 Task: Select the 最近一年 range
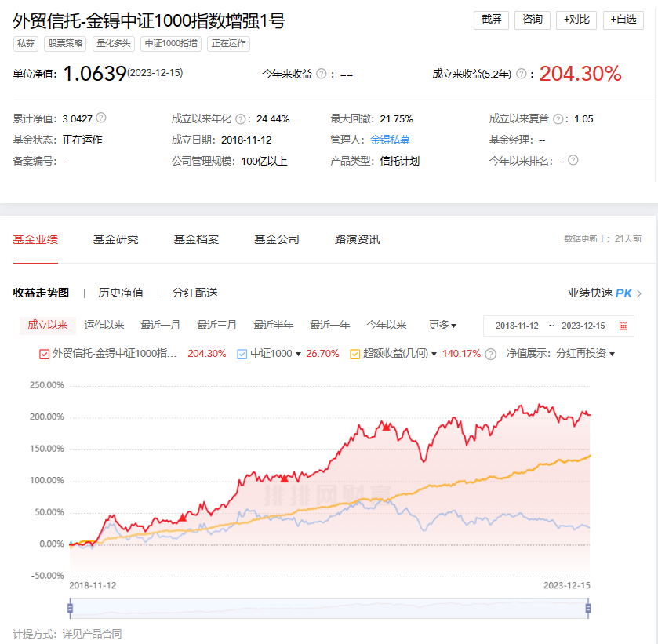coord(330,325)
